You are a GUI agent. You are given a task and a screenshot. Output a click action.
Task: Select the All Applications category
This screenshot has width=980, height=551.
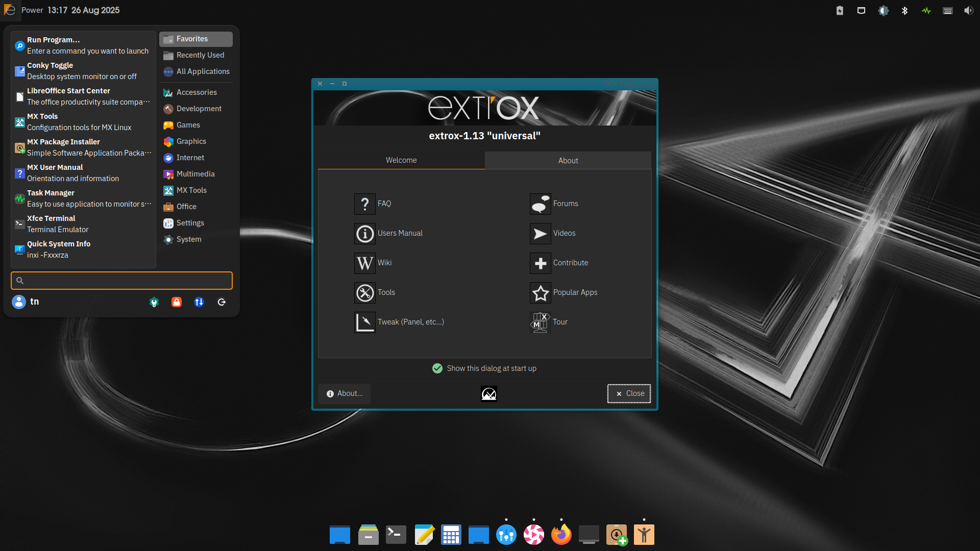[196, 71]
